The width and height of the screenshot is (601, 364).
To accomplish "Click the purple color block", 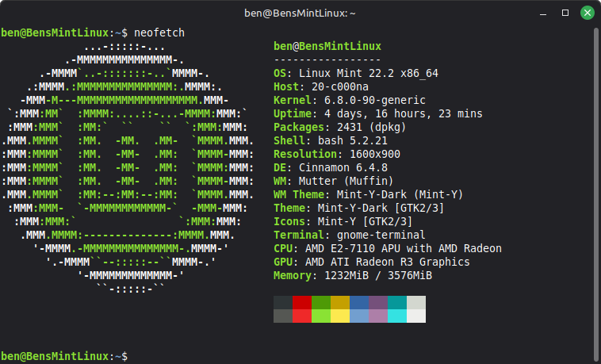I will click(377, 302).
